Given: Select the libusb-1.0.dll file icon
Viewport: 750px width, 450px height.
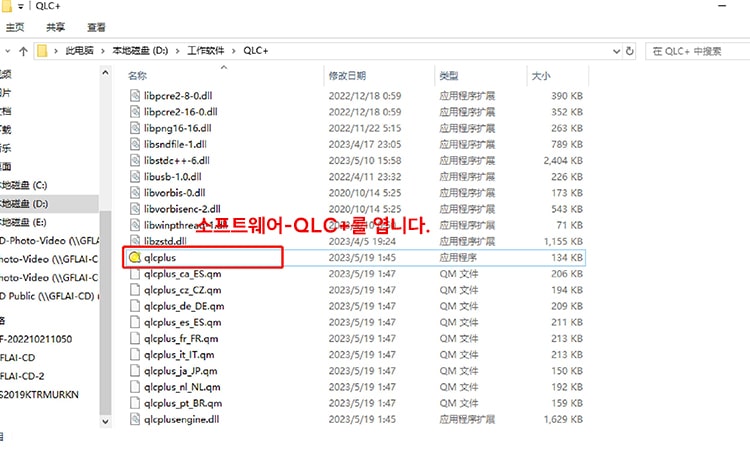Looking at the screenshot, I should pos(135,177).
